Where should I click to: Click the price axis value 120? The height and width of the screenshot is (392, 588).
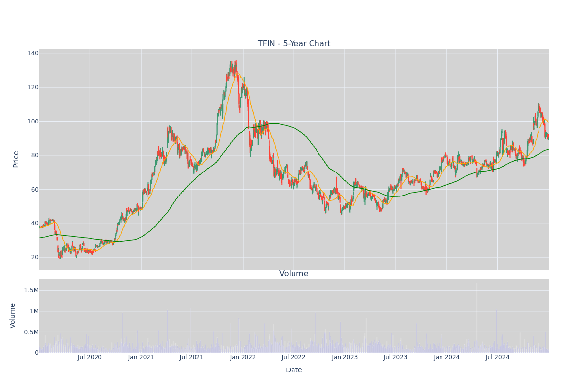(33, 87)
